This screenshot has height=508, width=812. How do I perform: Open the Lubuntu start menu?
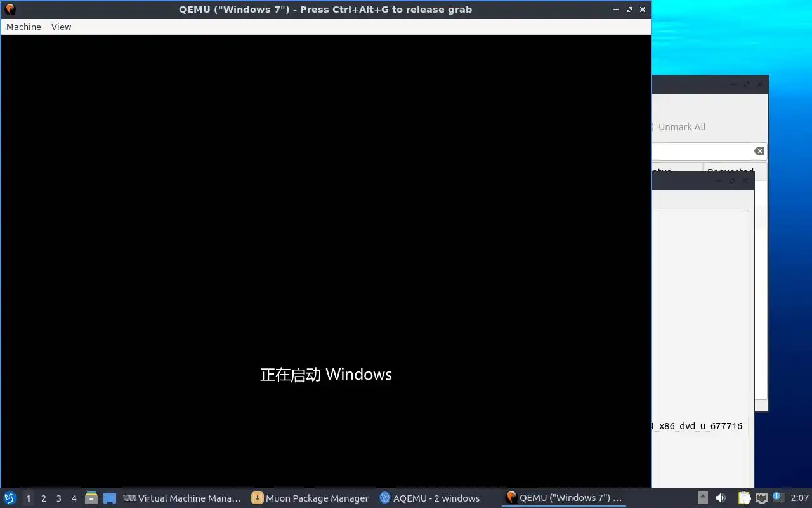coord(10,498)
